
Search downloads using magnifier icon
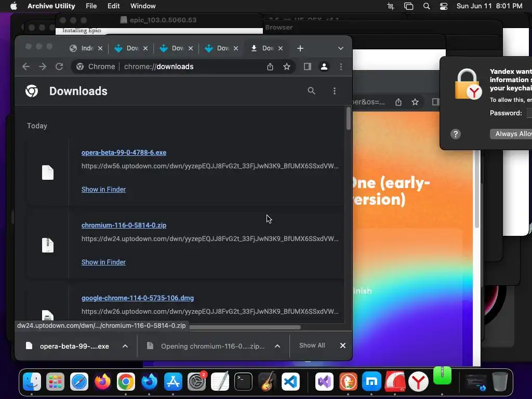[x=312, y=91]
